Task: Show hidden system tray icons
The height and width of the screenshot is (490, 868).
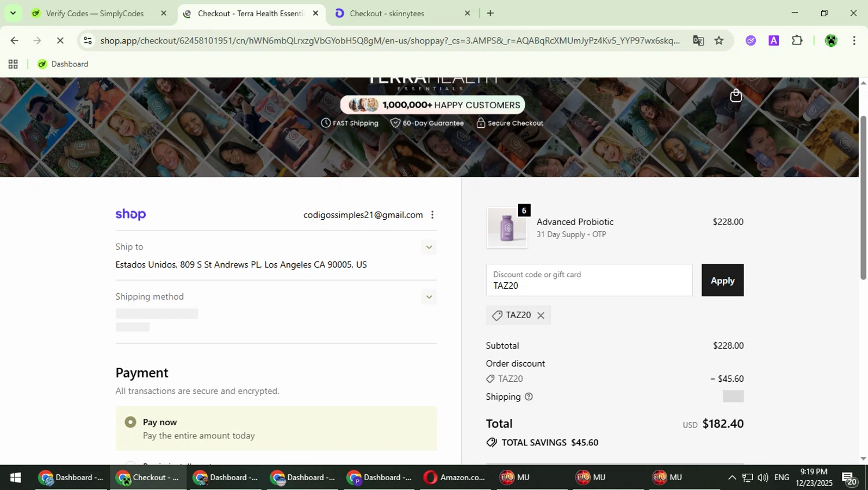Action: point(731,477)
